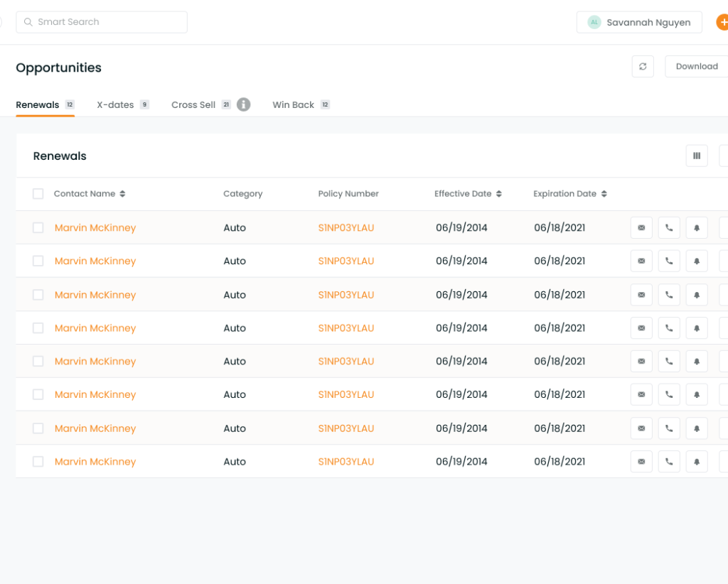Open the Win Back tab

[293, 104]
